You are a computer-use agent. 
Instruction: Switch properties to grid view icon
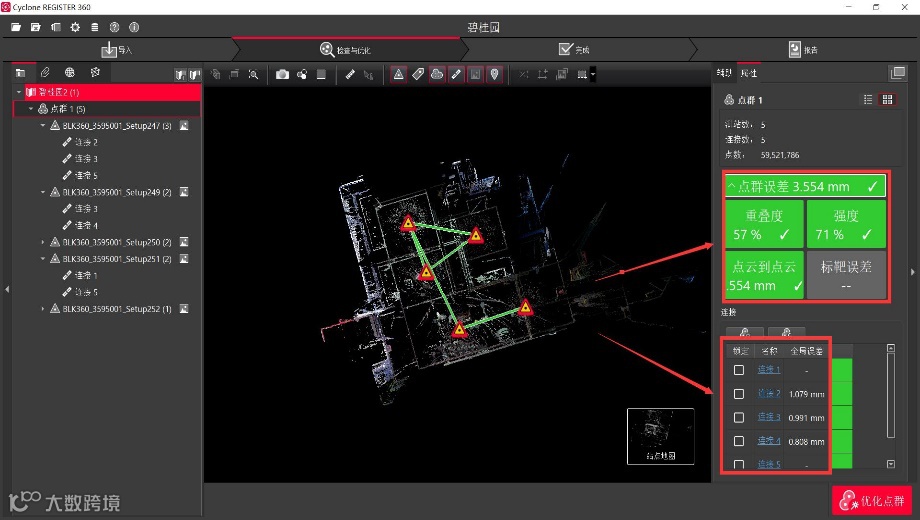pos(887,100)
